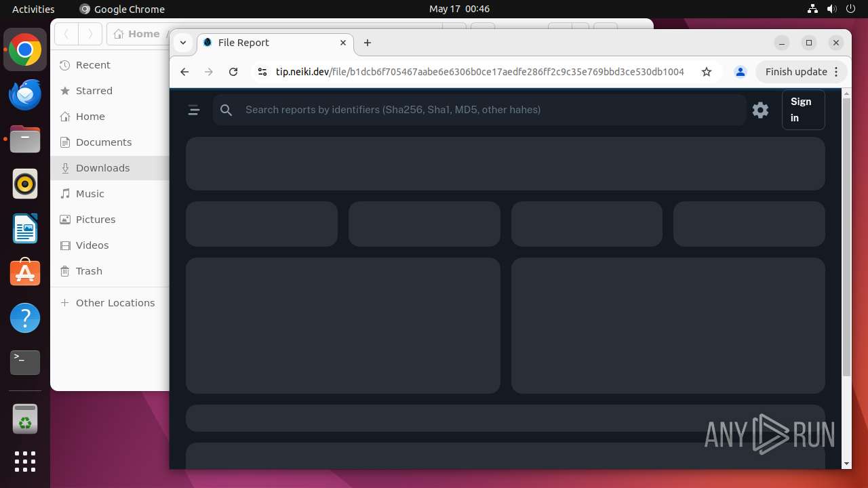868x488 pixels.
Task: Click the page's vertical scrollbar
Action: pyautogui.click(x=846, y=237)
